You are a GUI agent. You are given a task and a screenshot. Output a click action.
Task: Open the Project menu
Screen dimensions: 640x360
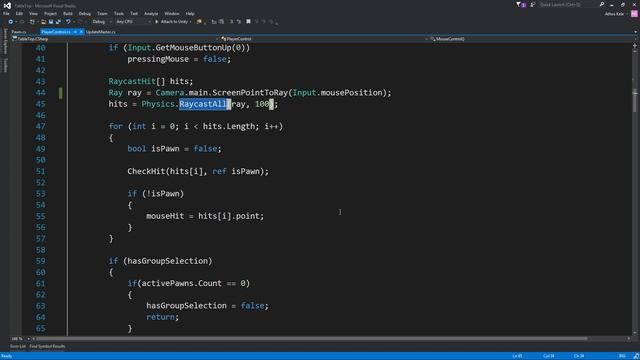click(50, 13)
